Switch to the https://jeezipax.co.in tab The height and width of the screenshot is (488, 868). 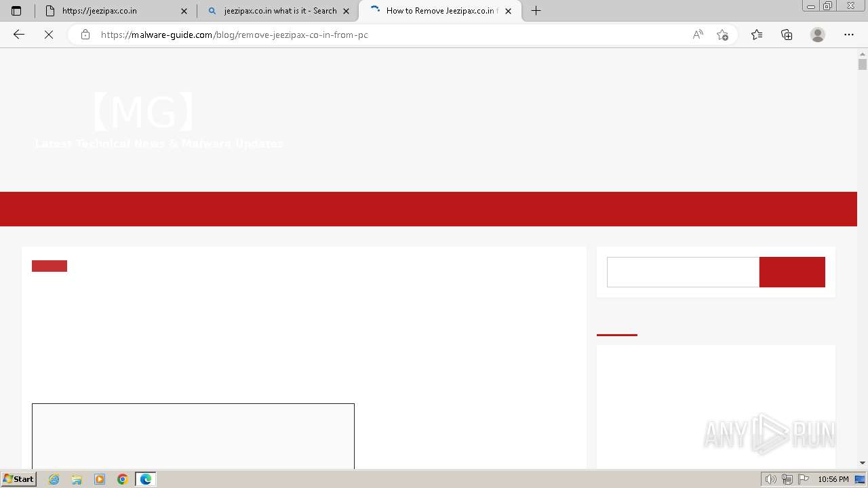tap(115, 11)
